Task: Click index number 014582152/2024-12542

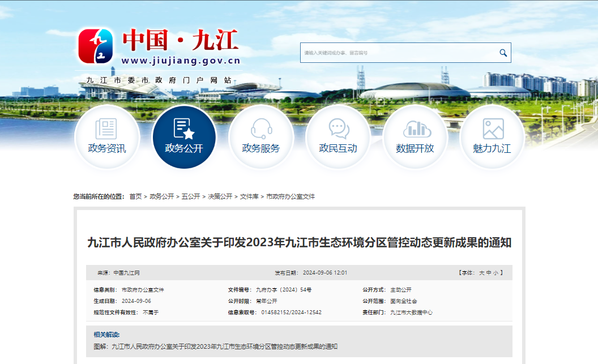Action: pos(292,312)
